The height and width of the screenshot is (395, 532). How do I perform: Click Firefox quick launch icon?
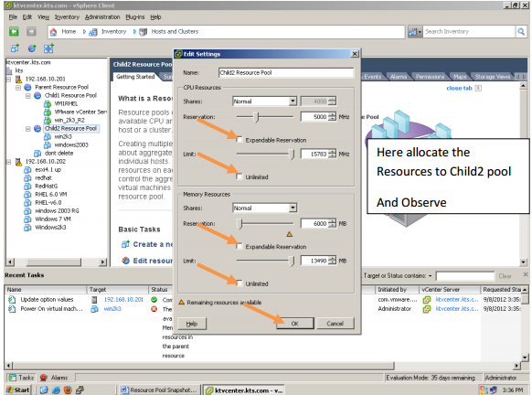pyautogui.click(x=68, y=390)
